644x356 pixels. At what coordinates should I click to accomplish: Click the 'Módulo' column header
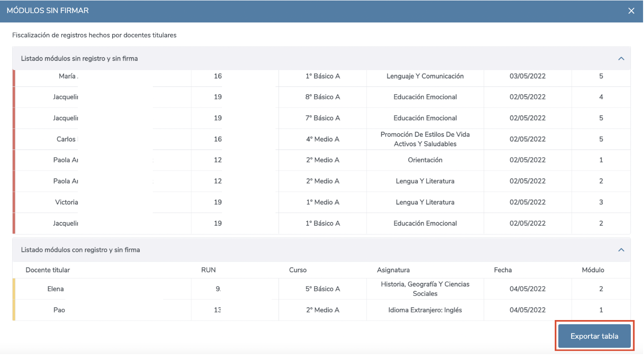pyautogui.click(x=593, y=270)
